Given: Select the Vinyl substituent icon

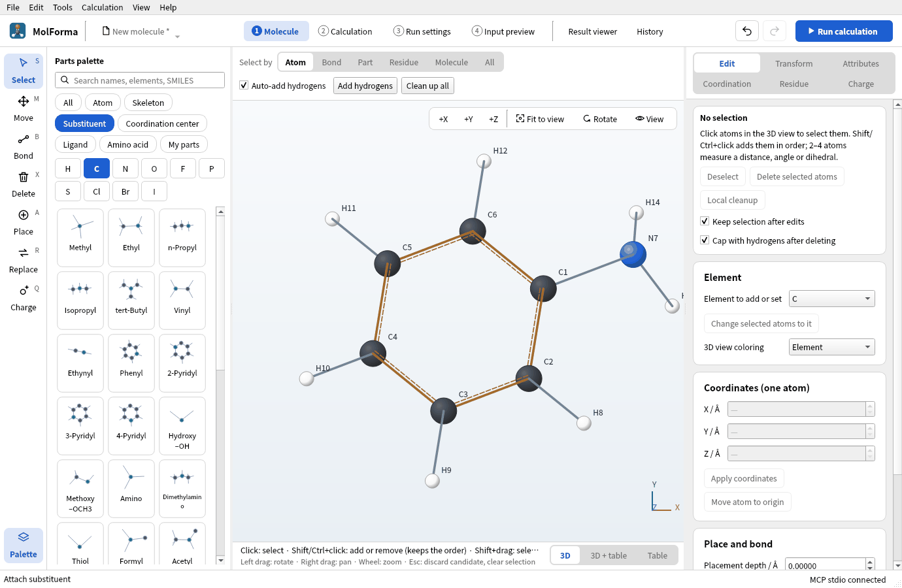Looking at the screenshot, I should (x=182, y=300).
